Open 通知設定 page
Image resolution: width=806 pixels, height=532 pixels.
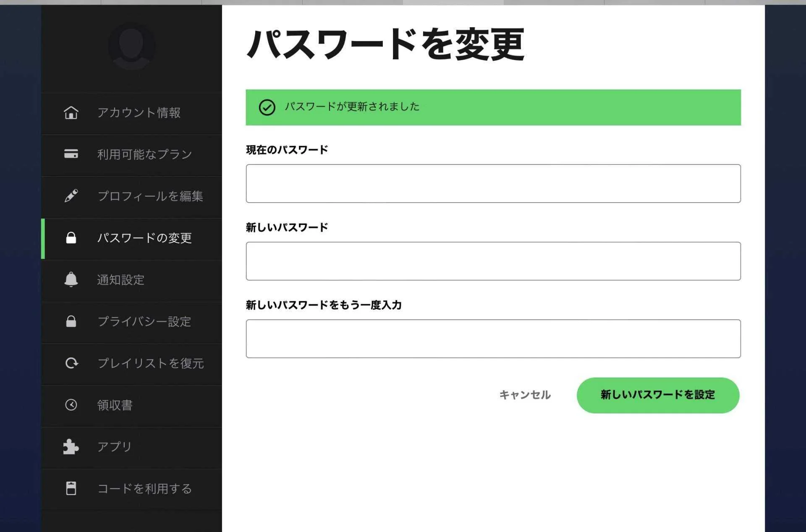[x=131, y=280]
